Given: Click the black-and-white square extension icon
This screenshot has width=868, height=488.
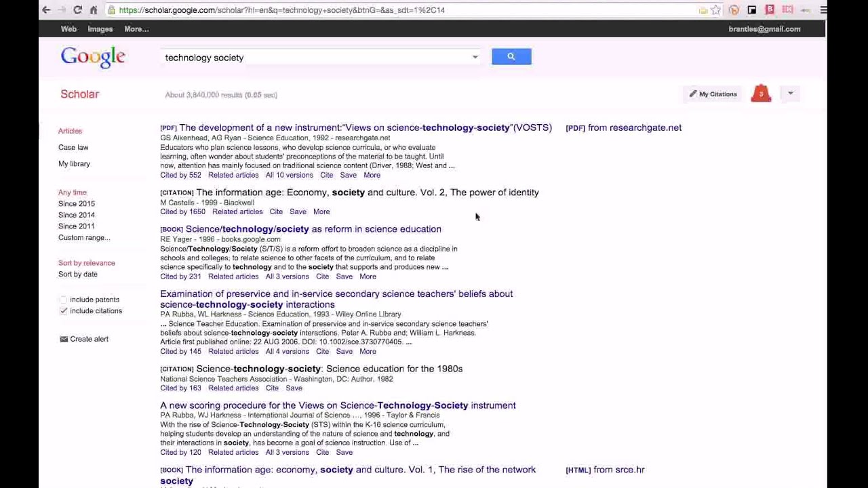Looking at the screenshot, I should tap(752, 10).
